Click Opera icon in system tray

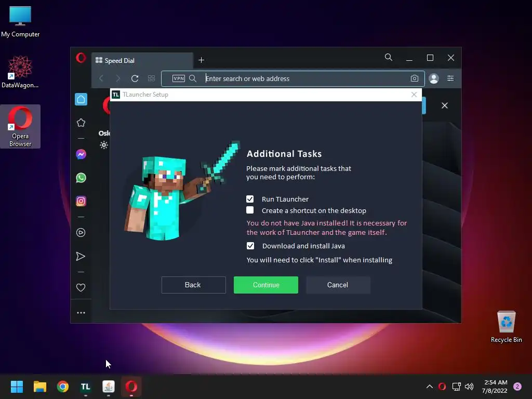coord(442,387)
